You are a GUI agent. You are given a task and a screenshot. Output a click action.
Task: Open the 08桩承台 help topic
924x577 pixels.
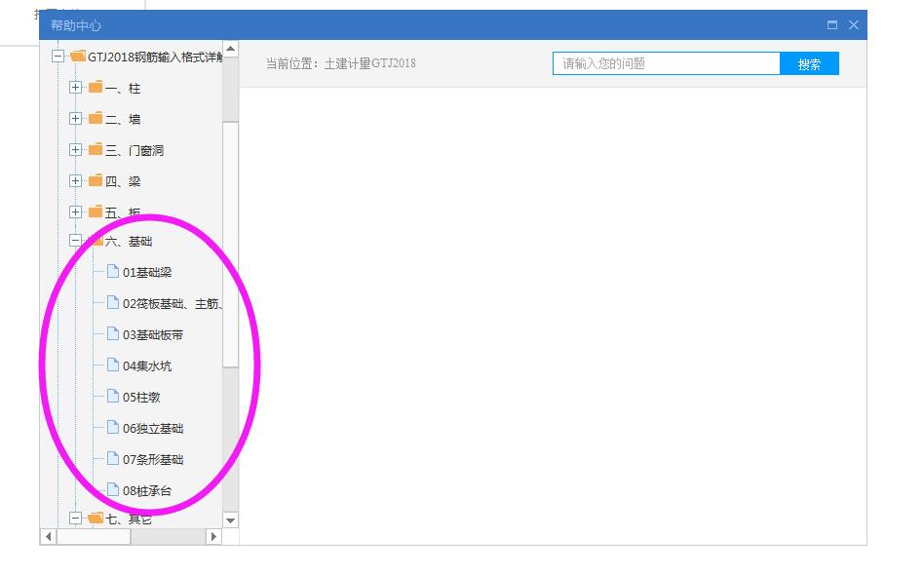click(147, 490)
